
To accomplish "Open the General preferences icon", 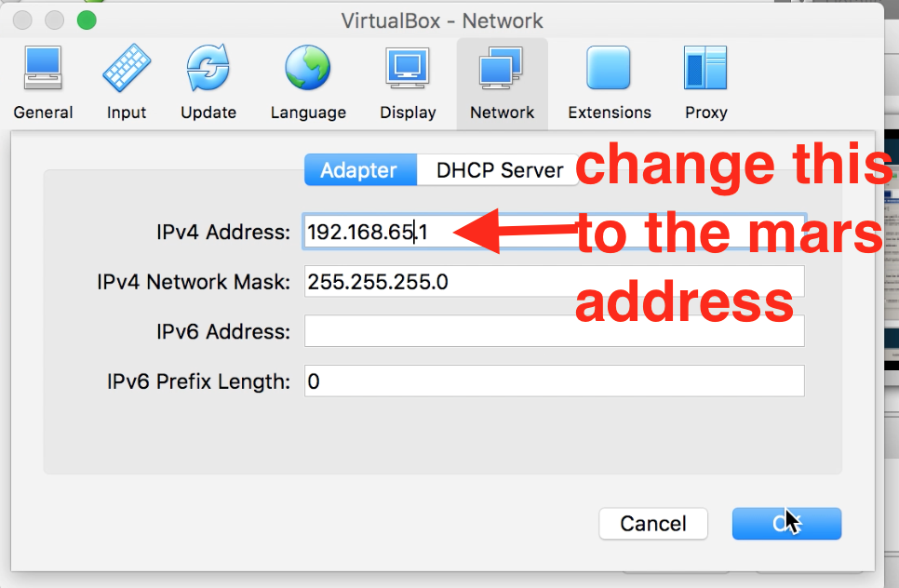I will click(43, 71).
